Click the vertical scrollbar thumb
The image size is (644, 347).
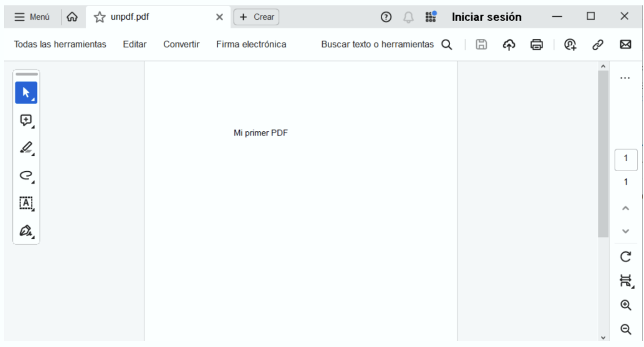point(603,154)
